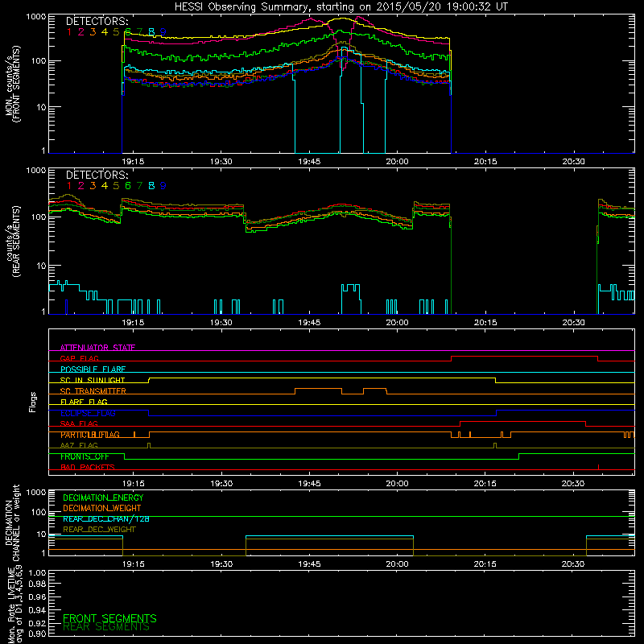The image size is (644, 644).
Task: Select yellow detector number 4 in the front segments legend
Action: pos(105,31)
